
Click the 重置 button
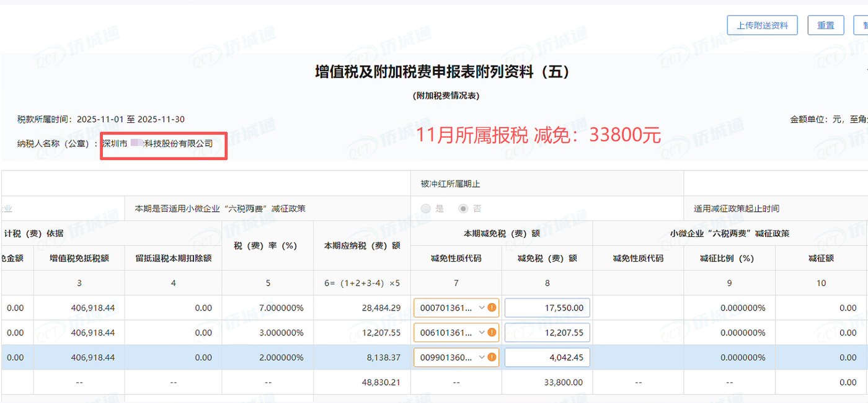[825, 25]
